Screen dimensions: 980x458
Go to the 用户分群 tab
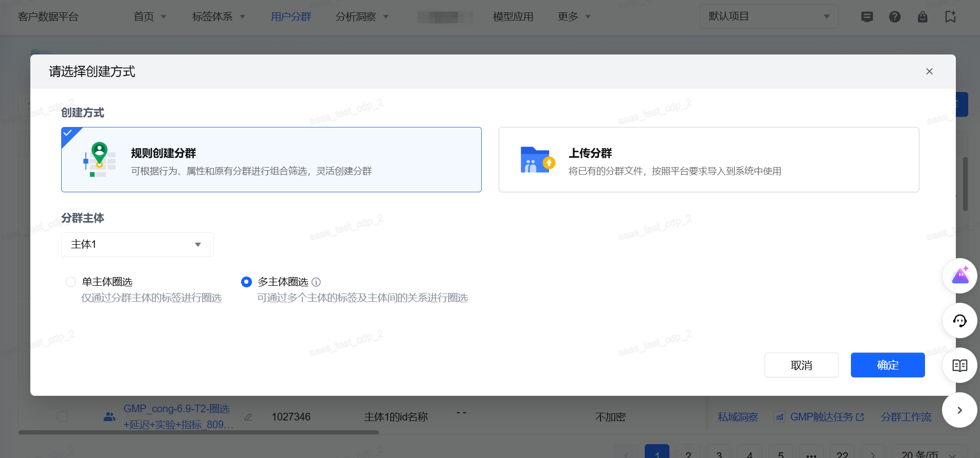point(291,17)
